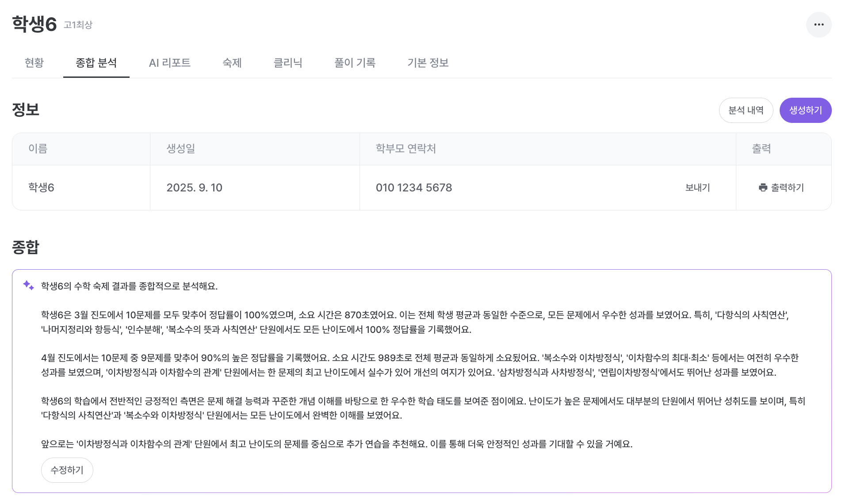This screenshot has width=865, height=504.
Task: Click 보내기 next to parent phone number
Action: (697, 187)
